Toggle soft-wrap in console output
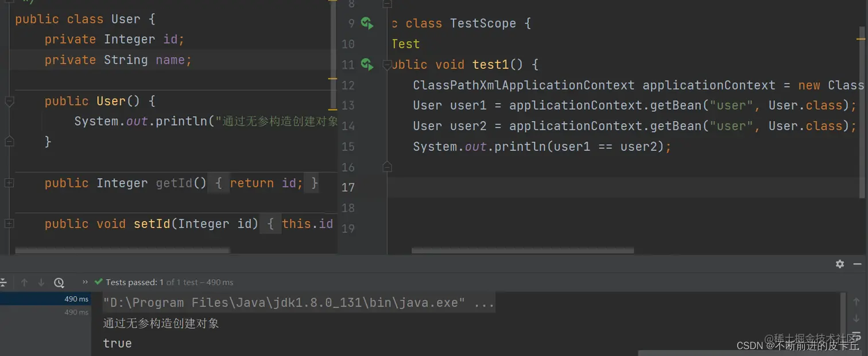The image size is (868, 356). tap(857, 335)
